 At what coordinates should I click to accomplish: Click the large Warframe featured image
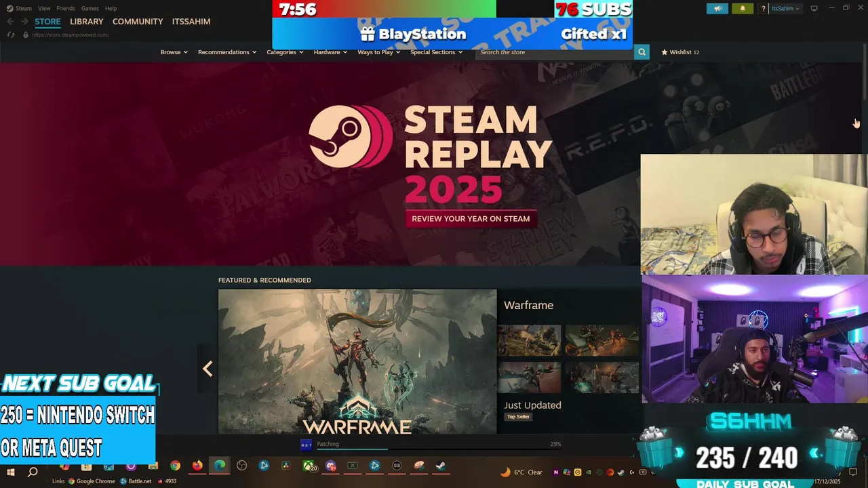click(x=357, y=361)
